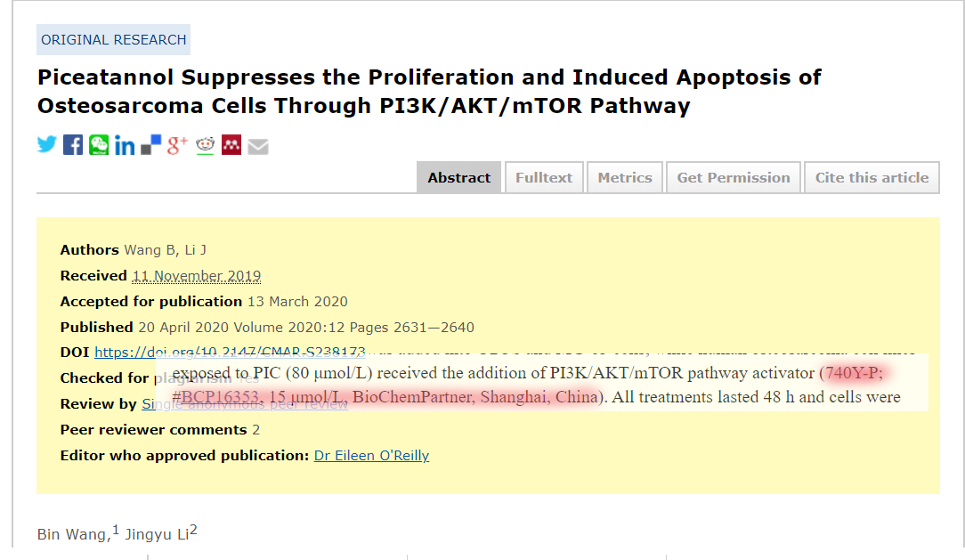Click the highlighted 740Y-P activator text
The image size is (965, 560).
point(855,373)
